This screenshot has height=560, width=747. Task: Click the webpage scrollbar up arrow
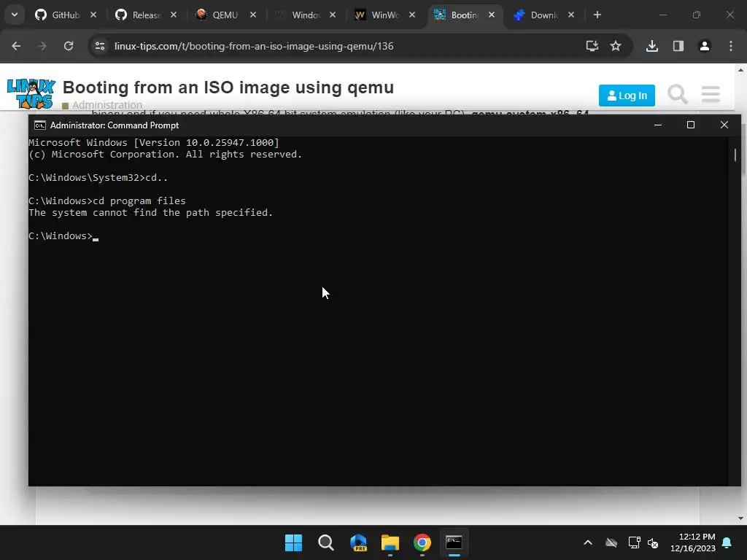coord(740,70)
